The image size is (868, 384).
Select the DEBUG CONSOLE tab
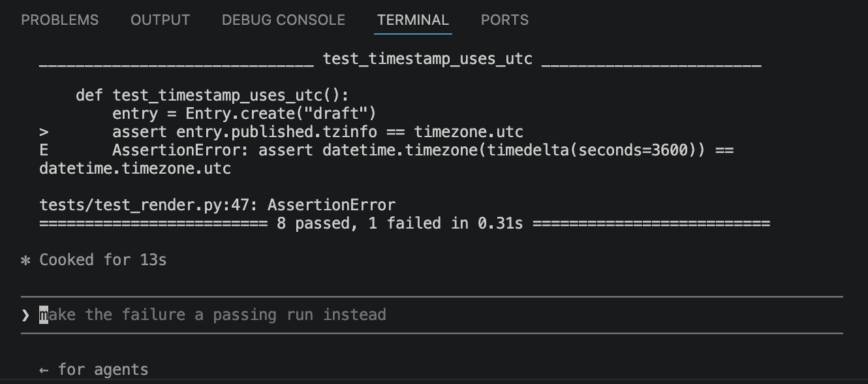[x=283, y=20]
